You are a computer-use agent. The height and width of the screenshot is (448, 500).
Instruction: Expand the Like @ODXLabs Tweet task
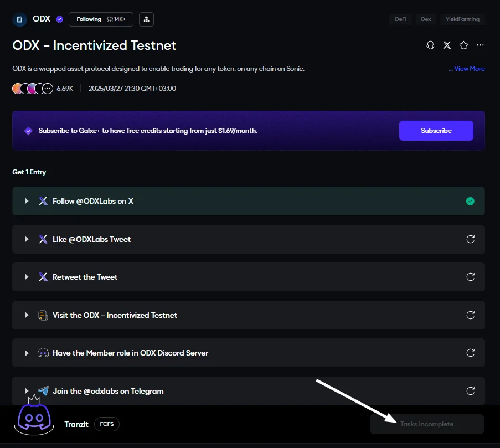pos(27,239)
